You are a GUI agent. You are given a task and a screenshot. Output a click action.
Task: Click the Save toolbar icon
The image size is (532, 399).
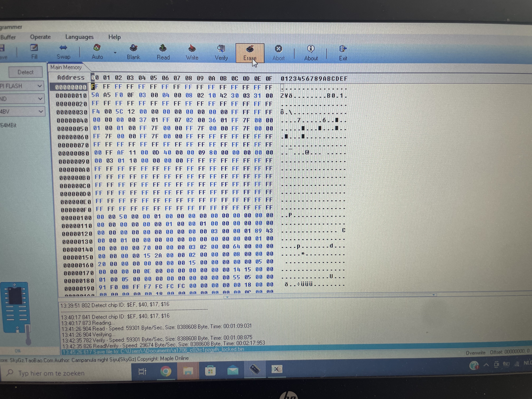[3, 52]
